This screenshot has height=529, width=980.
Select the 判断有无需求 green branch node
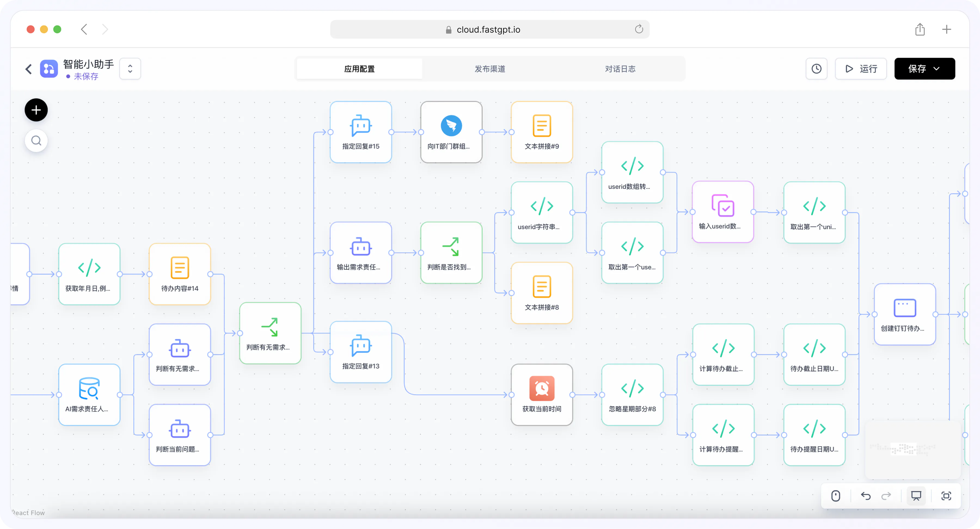(x=270, y=333)
